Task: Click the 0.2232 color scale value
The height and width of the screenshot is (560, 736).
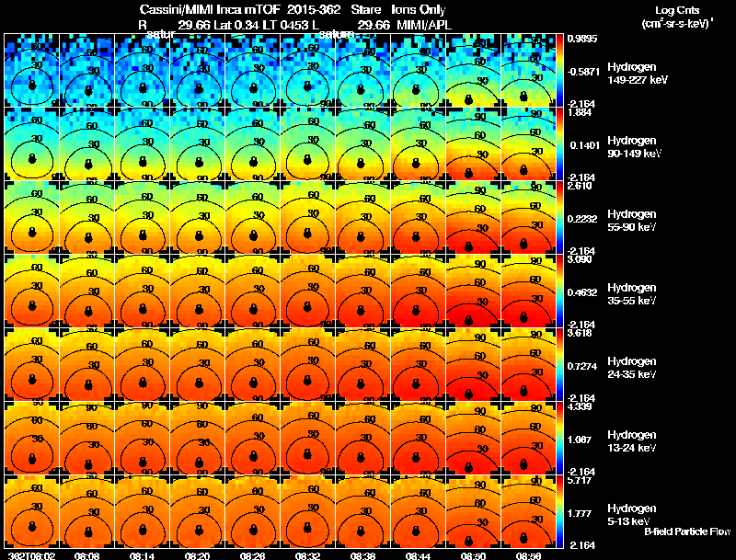Action: (x=582, y=219)
